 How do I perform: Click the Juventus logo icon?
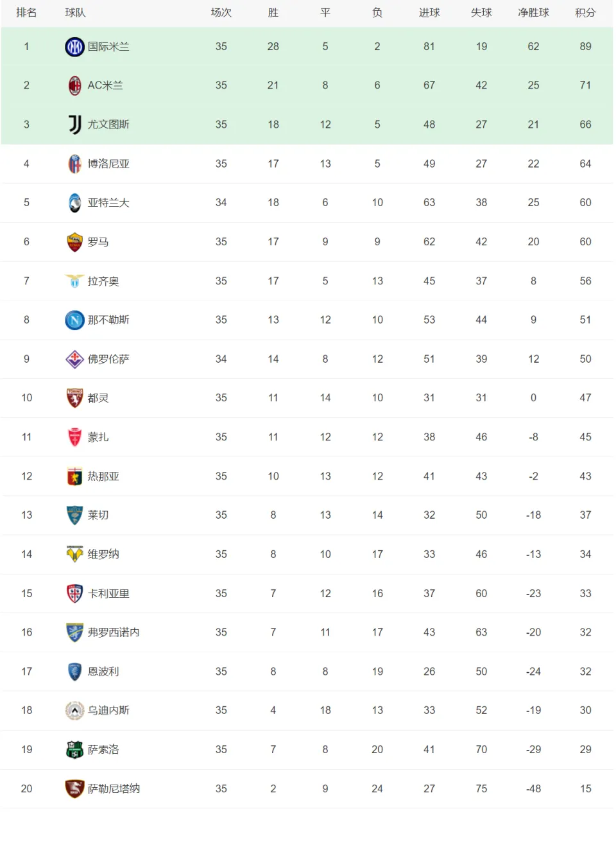(x=74, y=125)
